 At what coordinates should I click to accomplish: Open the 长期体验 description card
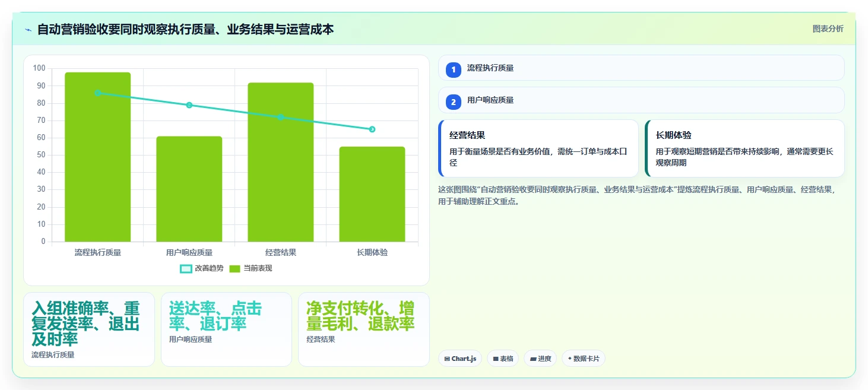point(745,148)
